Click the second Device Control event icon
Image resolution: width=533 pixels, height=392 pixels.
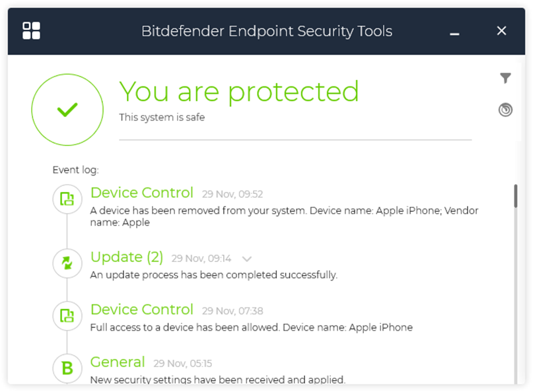tap(67, 315)
